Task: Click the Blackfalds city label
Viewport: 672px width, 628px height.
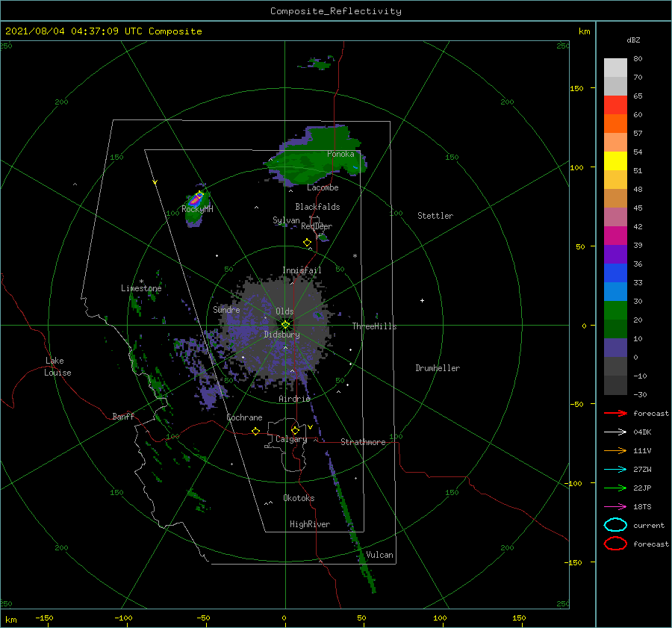Action: 317,207
